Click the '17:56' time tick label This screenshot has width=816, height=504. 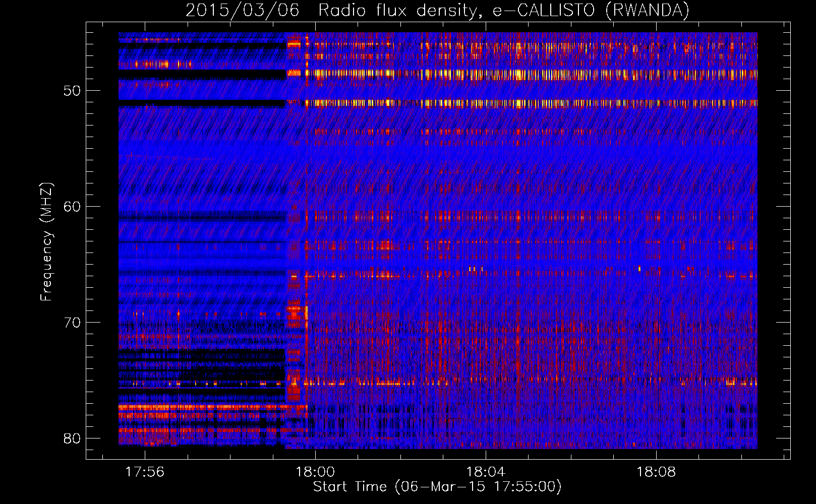145,472
